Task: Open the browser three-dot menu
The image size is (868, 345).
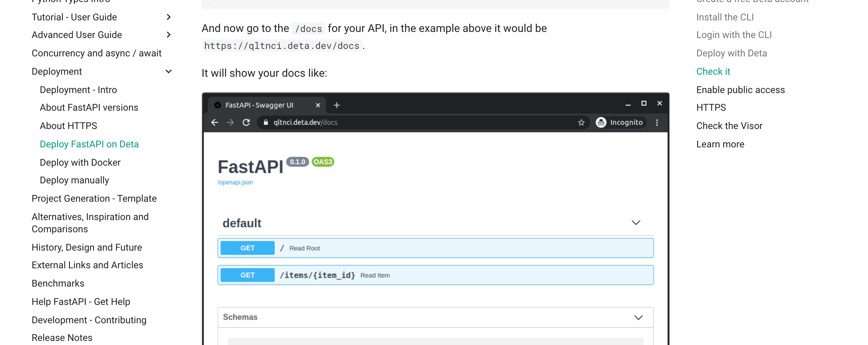Action: 657,122
